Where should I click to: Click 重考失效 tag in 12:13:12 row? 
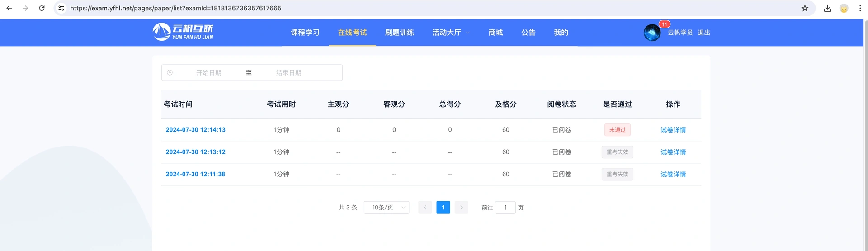click(x=618, y=152)
